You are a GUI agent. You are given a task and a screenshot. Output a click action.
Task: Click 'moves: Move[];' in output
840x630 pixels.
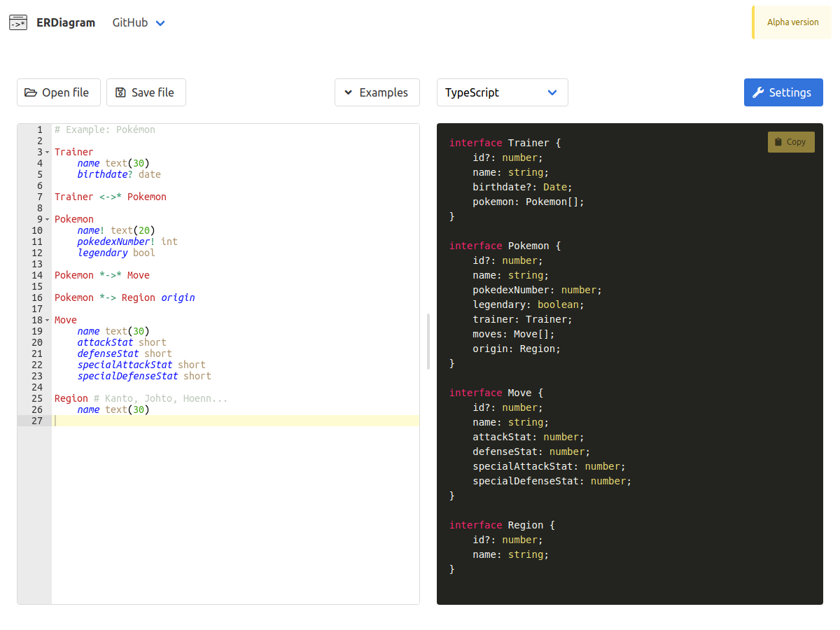pyautogui.click(x=514, y=334)
